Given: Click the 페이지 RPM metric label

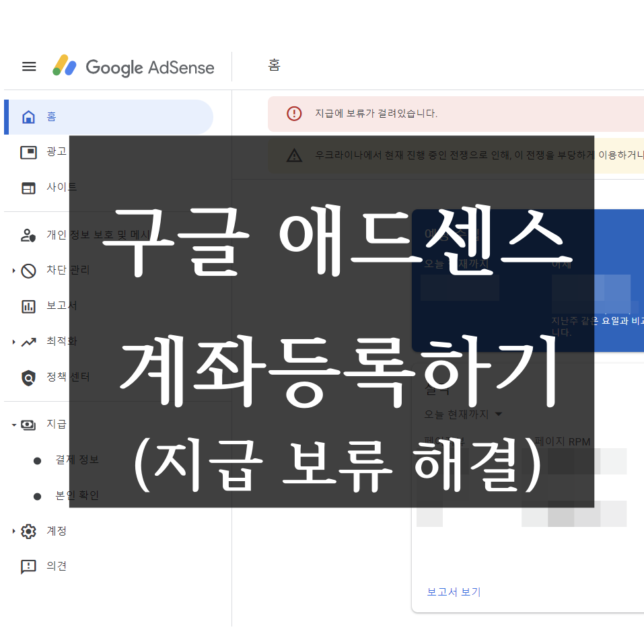Looking at the screenshot, I should [563, 441].
